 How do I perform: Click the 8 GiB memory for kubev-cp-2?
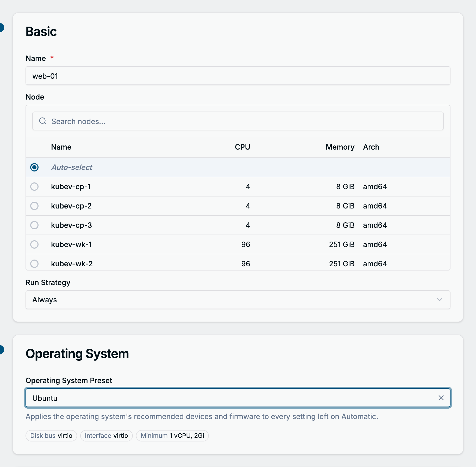[345, 206]
